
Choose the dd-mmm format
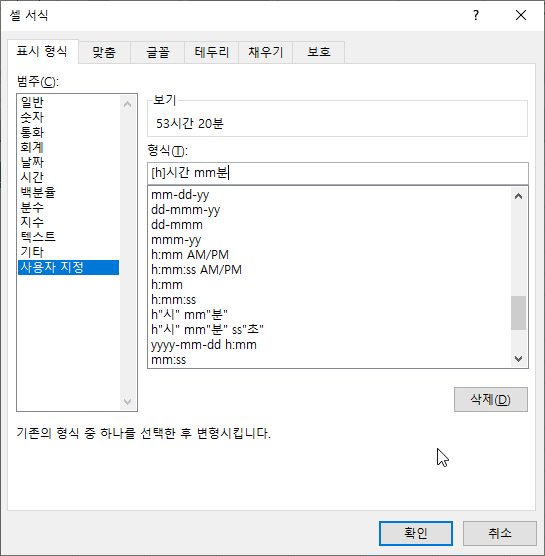point(329,225)
